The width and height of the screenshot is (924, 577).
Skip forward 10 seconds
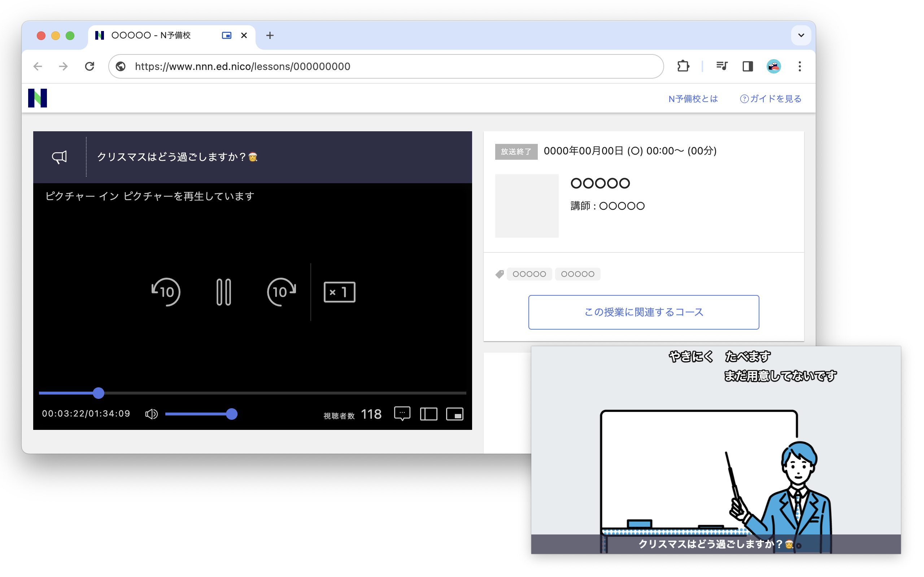click(x=282, y=292)
